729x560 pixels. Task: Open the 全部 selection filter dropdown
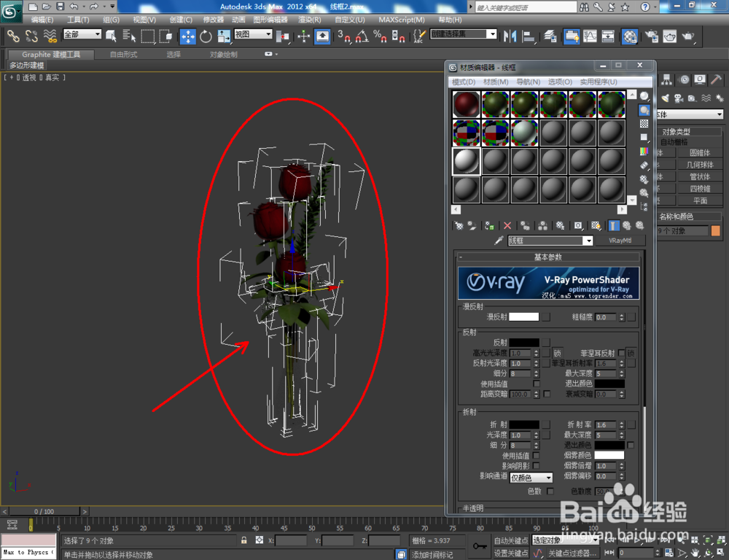coord(82,34)
